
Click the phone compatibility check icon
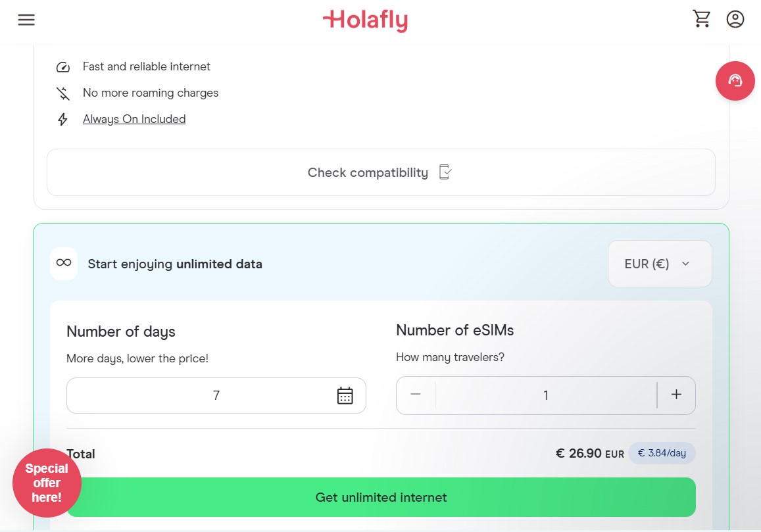click(x=445, y=172)
